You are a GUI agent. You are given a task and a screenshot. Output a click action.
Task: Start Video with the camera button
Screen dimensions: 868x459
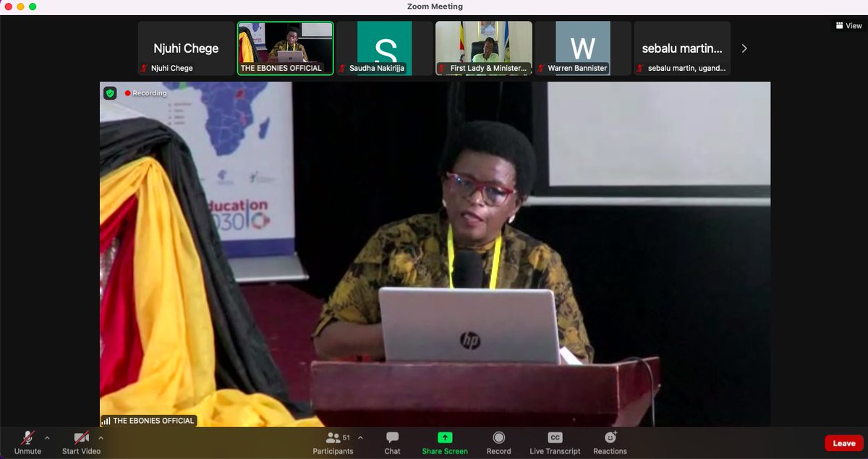[x=81, y=442]
